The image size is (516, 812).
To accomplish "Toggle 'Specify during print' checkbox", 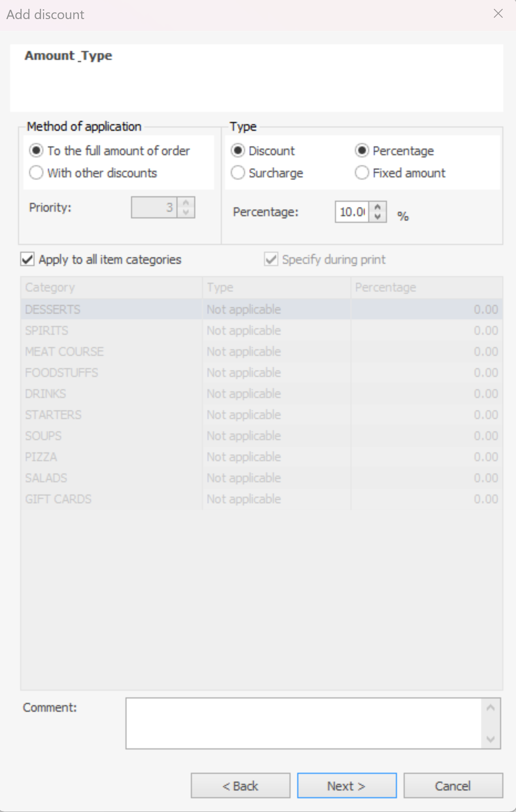I will (271, 259).
